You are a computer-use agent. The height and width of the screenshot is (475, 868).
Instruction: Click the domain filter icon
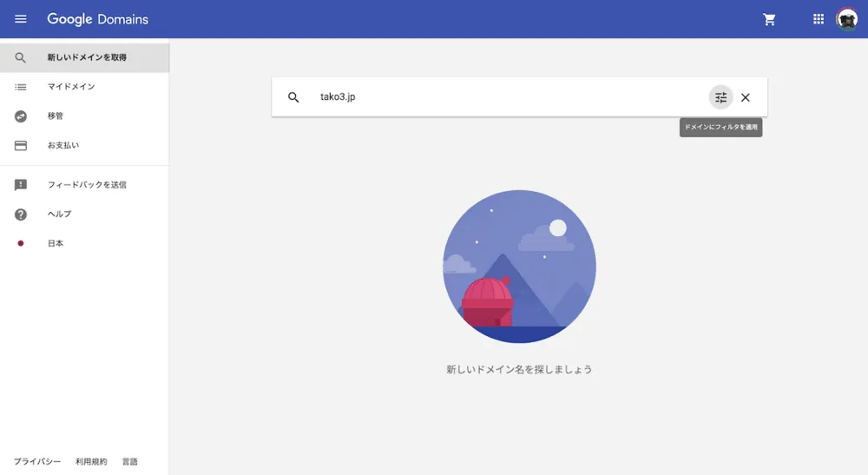click(x=720, y=97)
